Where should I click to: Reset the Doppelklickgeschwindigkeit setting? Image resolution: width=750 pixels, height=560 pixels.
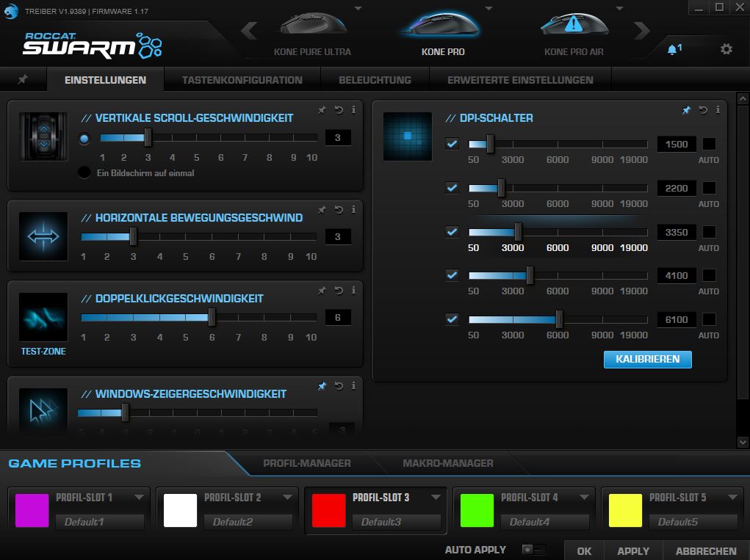339,291
